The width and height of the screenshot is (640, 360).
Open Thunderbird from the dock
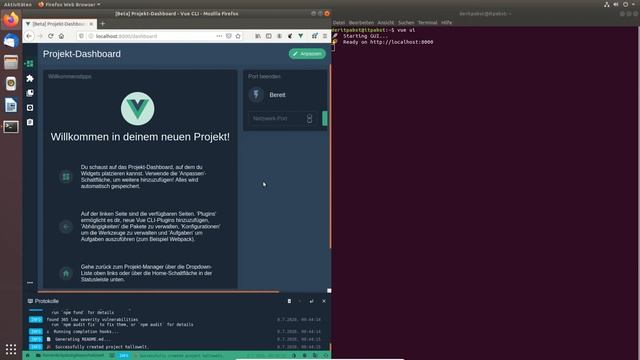click(11, 41)
